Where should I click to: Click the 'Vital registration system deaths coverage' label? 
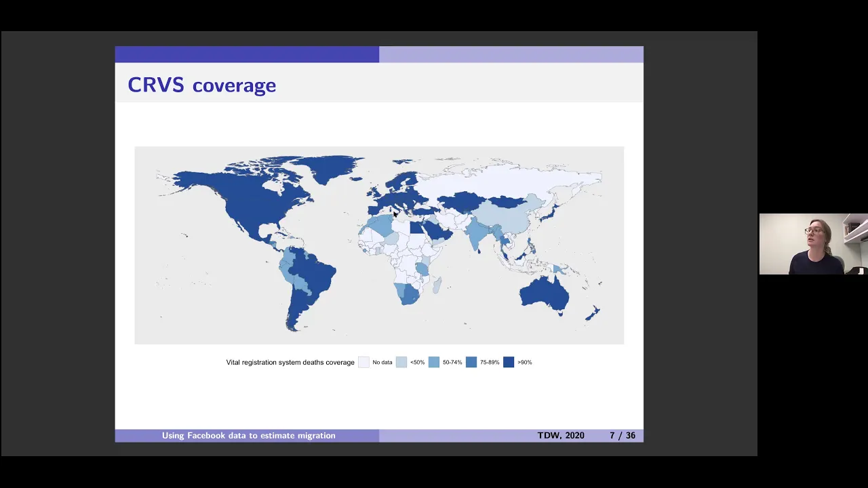click(x=290, y=363)
